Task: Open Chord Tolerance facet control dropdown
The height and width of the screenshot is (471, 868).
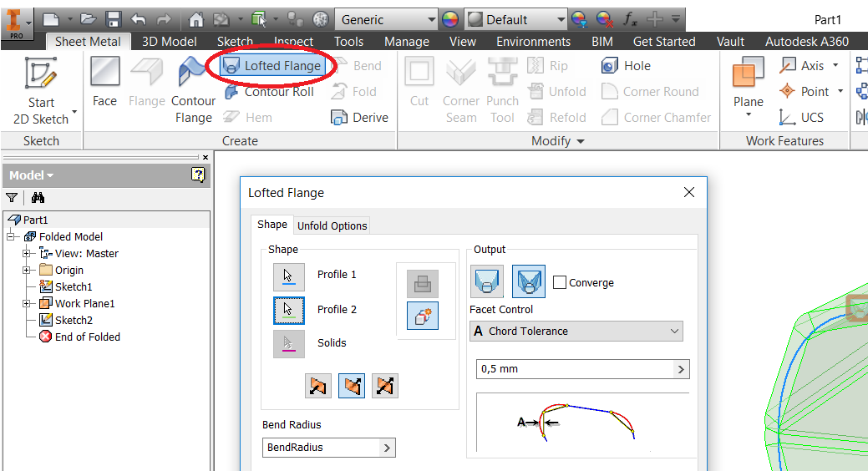Action: (x=576, y=331)
